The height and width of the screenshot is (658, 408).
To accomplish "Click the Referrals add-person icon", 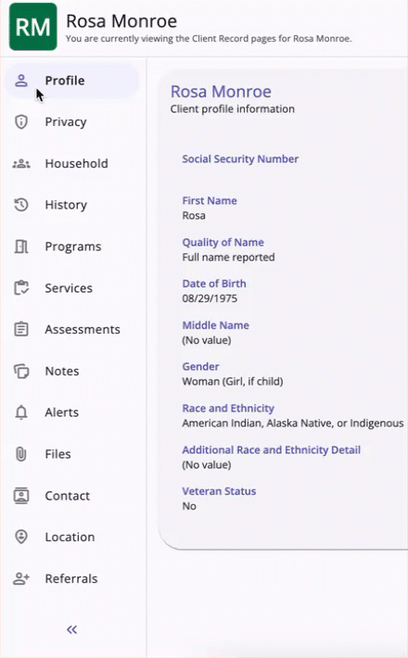I will 21,579.
